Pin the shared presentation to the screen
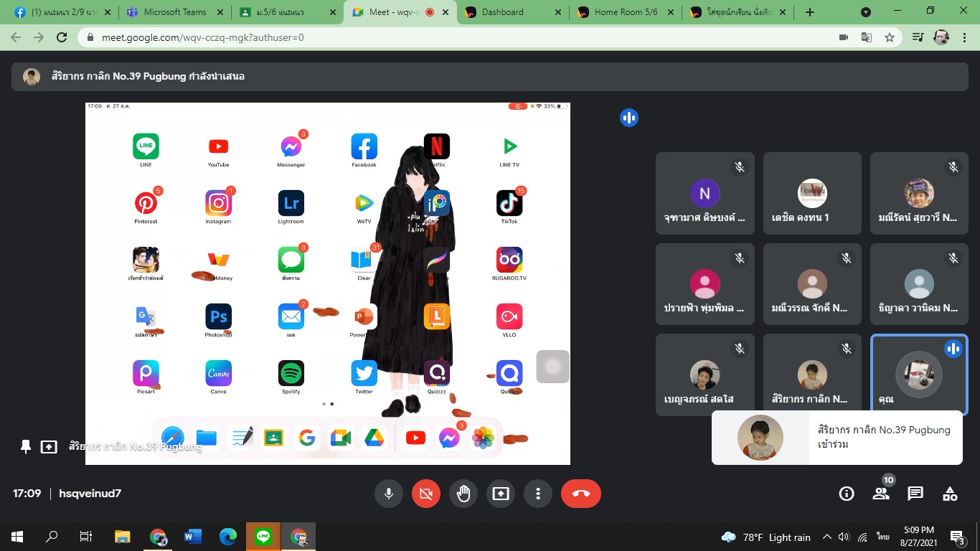 coord(26,446)
